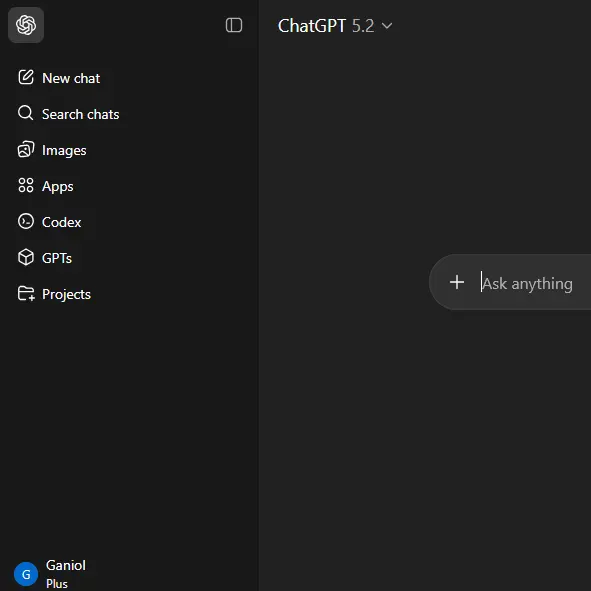Image resolution: width=591 pixels, height=591 pixels.
Task: Click the Search chats magnifier icon
Action: pyautogui.click(x=26, y=113)
